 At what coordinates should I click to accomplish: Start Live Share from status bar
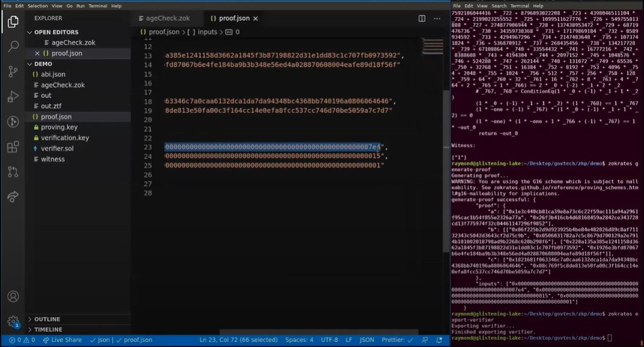pyautogui.click(x=62, y=340)
